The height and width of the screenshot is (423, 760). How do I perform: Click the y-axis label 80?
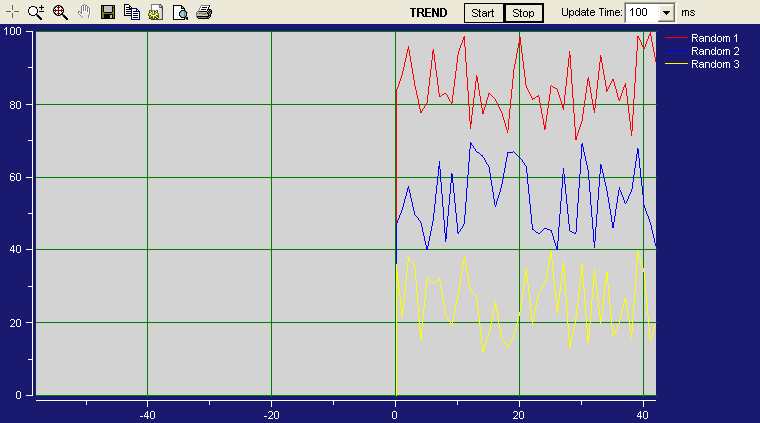coord(14,105)
